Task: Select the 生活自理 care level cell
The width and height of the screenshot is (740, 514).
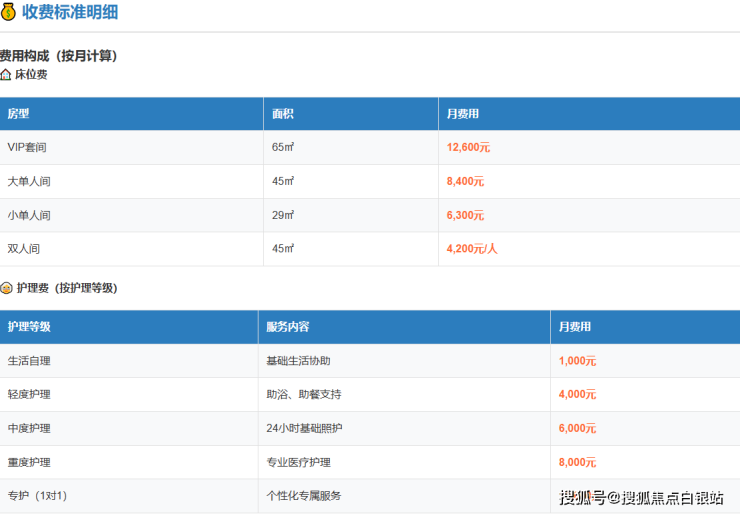Action: pyautogui.click(x=29, y=361)
